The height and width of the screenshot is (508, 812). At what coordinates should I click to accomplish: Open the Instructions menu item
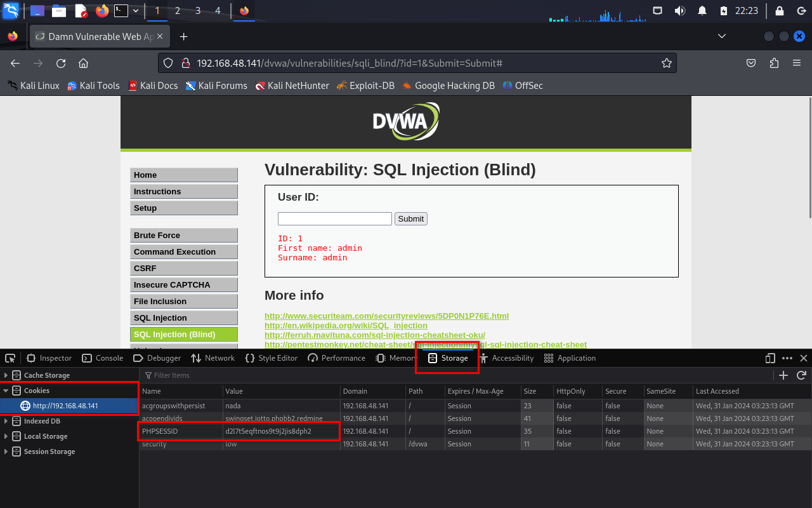(x=184, y=191)
